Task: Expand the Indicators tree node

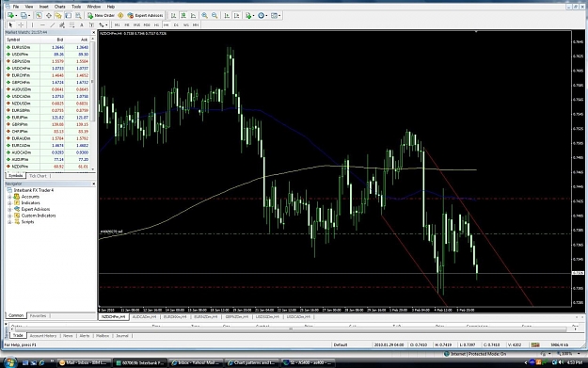Action: (x=9, y=203)
